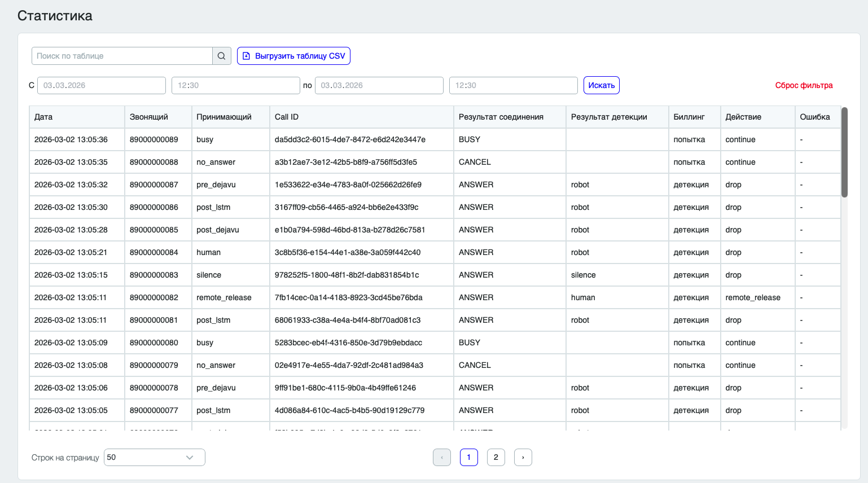Click the Искать button
This screenshot has height=483, width=868.
pos(602,85)
